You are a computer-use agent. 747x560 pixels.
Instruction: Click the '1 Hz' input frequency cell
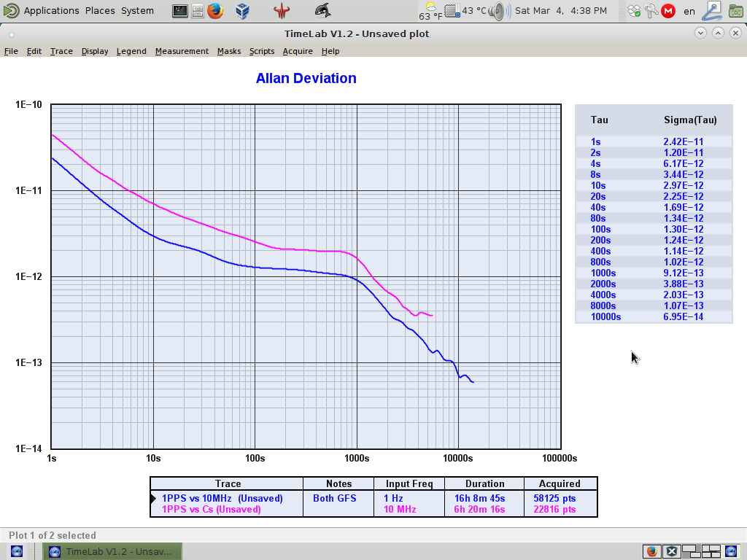[x=393, y=498]
